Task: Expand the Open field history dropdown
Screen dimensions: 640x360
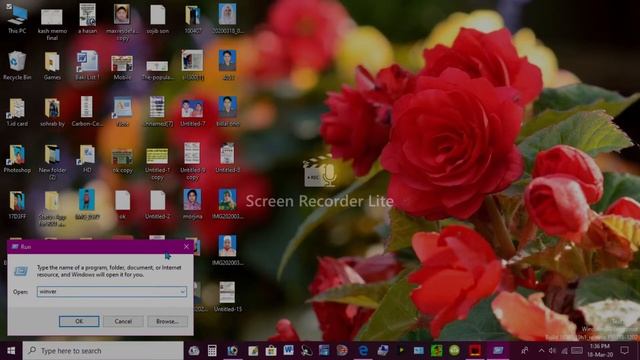Action: point(182,291)
